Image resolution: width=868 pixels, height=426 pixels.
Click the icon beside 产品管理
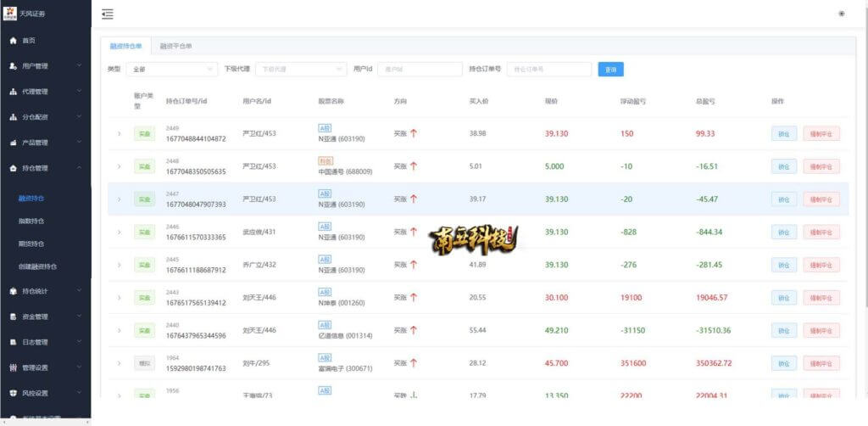(x=14, y=143)
